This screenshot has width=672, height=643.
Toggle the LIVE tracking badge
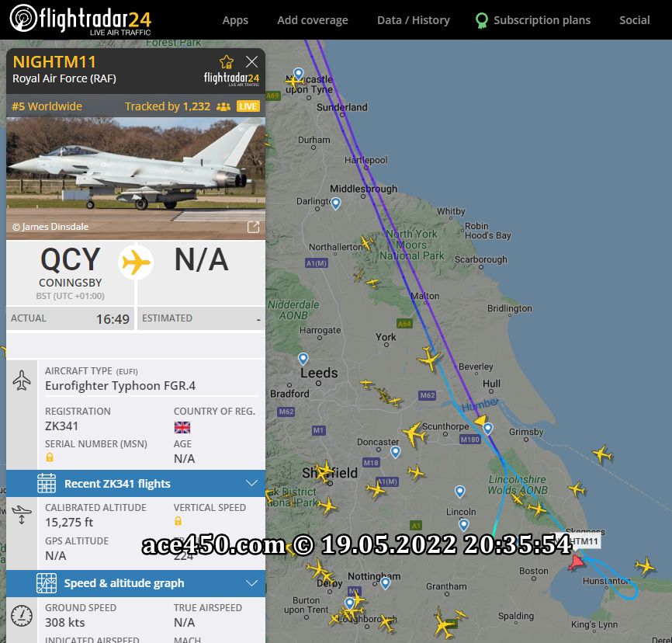tap(248, 106)
